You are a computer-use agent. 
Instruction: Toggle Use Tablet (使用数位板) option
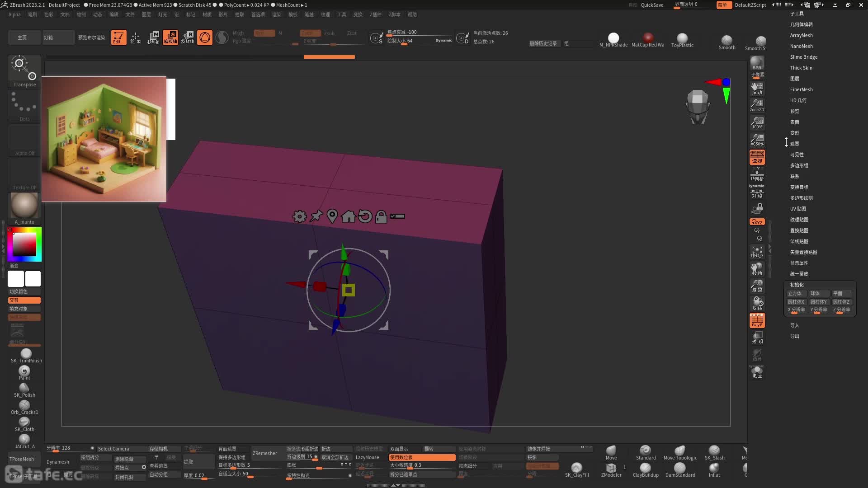click(422, 457)
